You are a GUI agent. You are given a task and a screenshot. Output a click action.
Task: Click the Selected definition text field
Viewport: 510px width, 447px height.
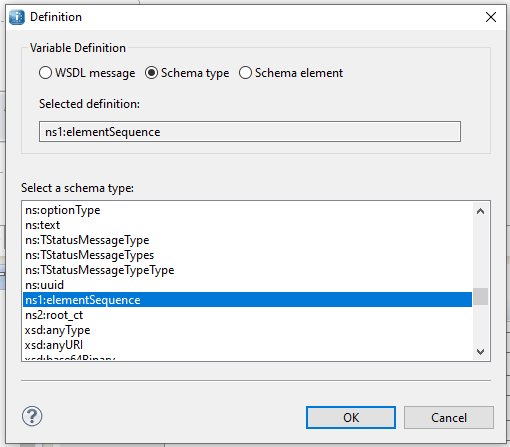point(250,132)
